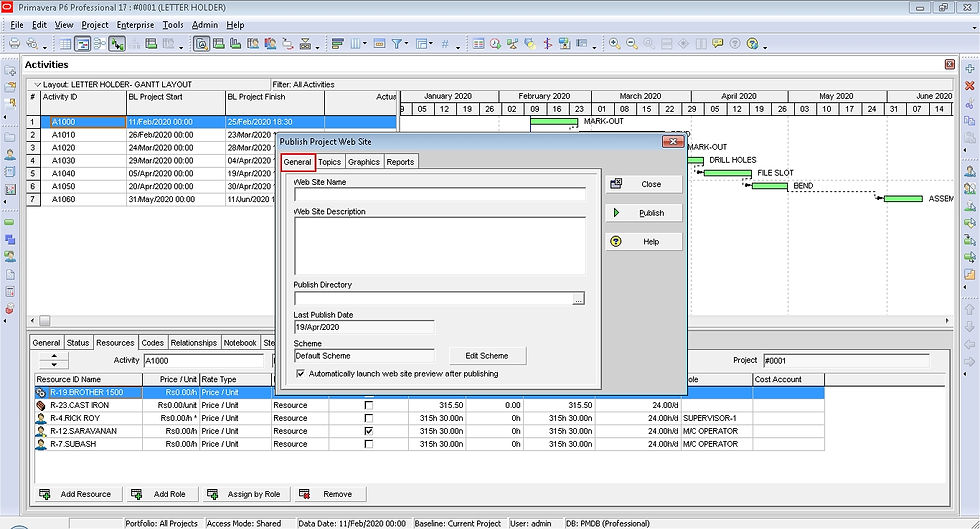Click the Publish button
The width and height of the screenshot is (980, 529).
click(644, 213)
